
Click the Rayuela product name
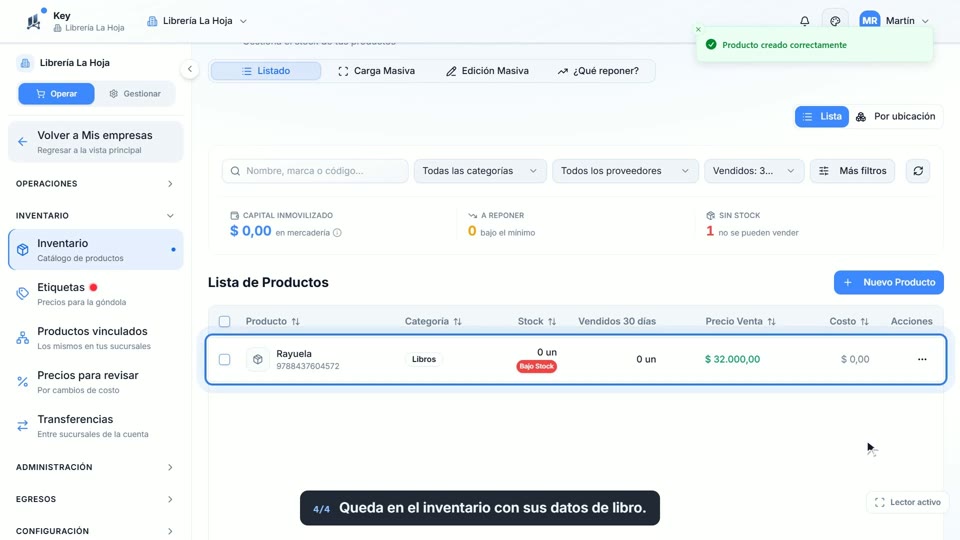coord(294,353)
